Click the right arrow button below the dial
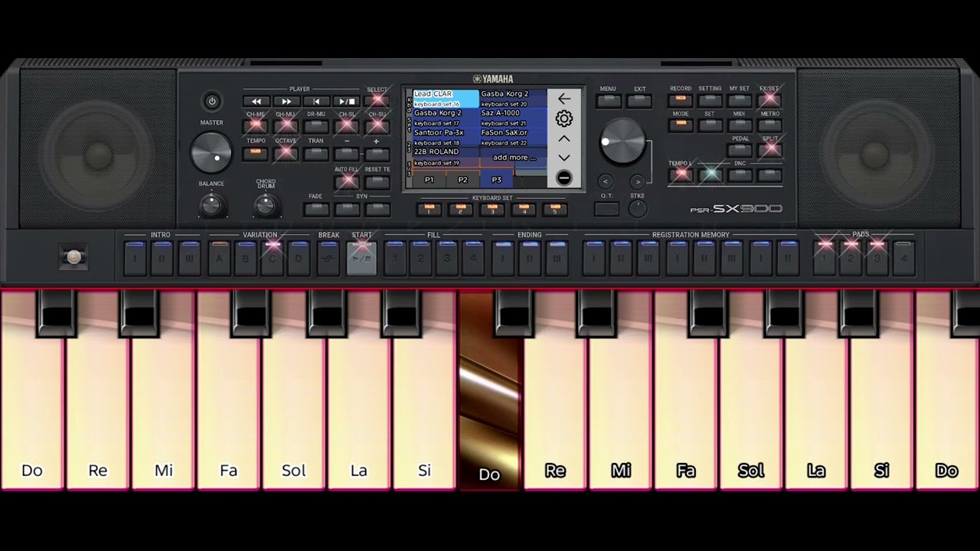This screenshot has height=551, width=980. pyautogui.click(x=637, y=181)
